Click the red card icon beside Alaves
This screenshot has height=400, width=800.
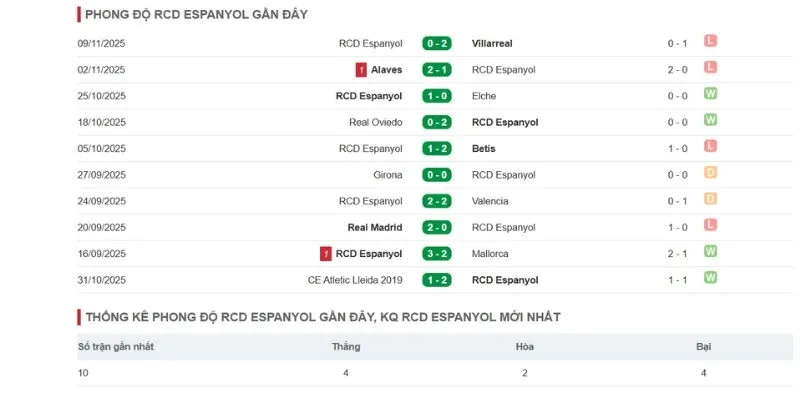361,70
